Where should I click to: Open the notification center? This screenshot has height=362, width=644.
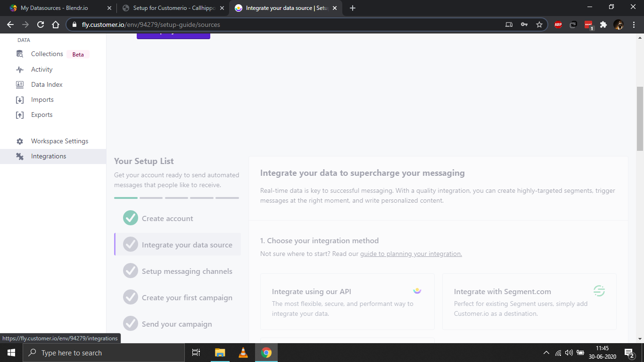629,353
